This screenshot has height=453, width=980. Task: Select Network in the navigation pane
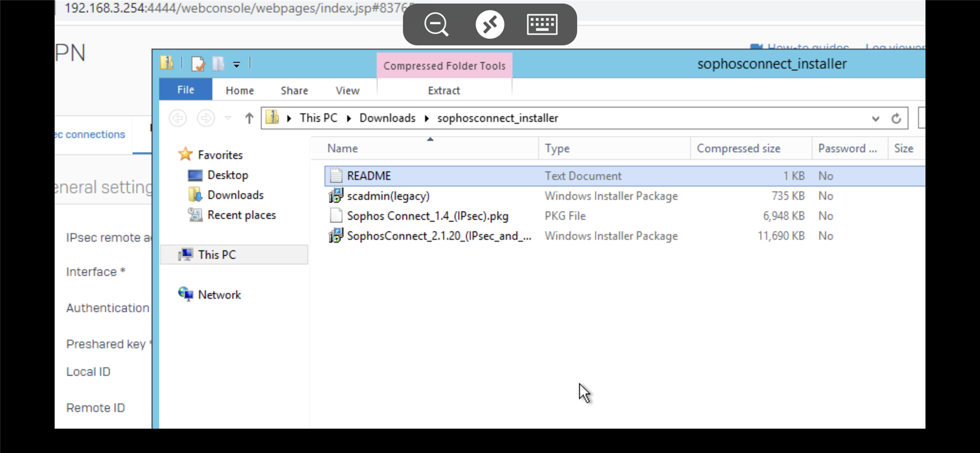(x=219, y=295)
